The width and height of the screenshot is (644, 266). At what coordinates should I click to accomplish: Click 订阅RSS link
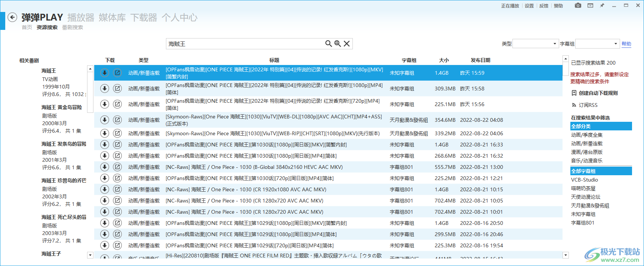(x=585, y=105)
